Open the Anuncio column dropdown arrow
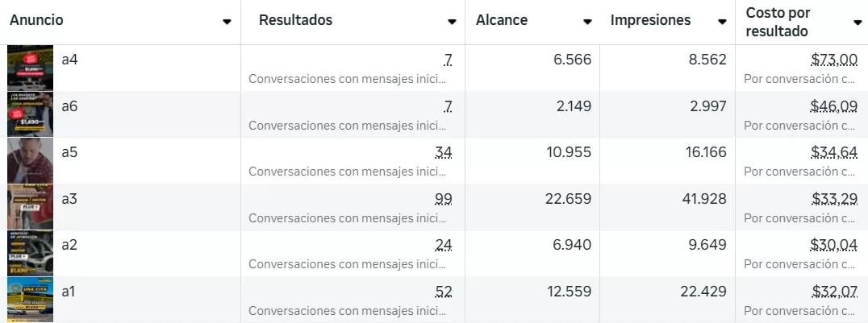This screenshot has width=868, height=323. coord(227,22)
